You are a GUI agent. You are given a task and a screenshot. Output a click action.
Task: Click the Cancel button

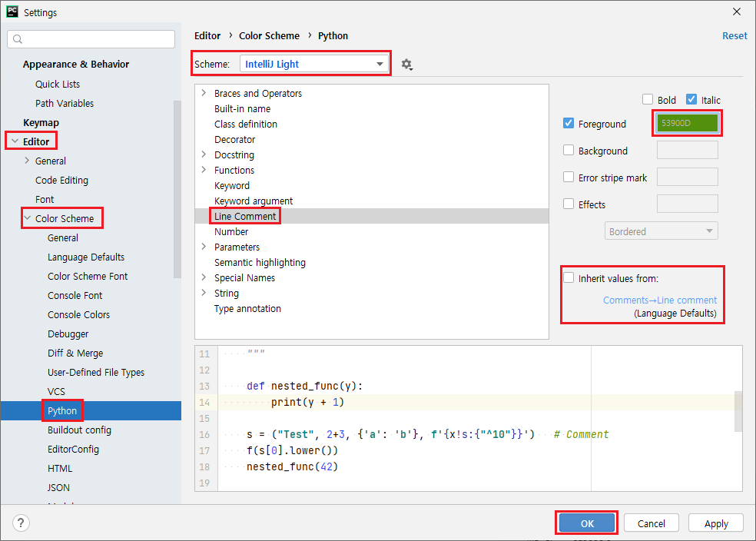pos(651,523)
